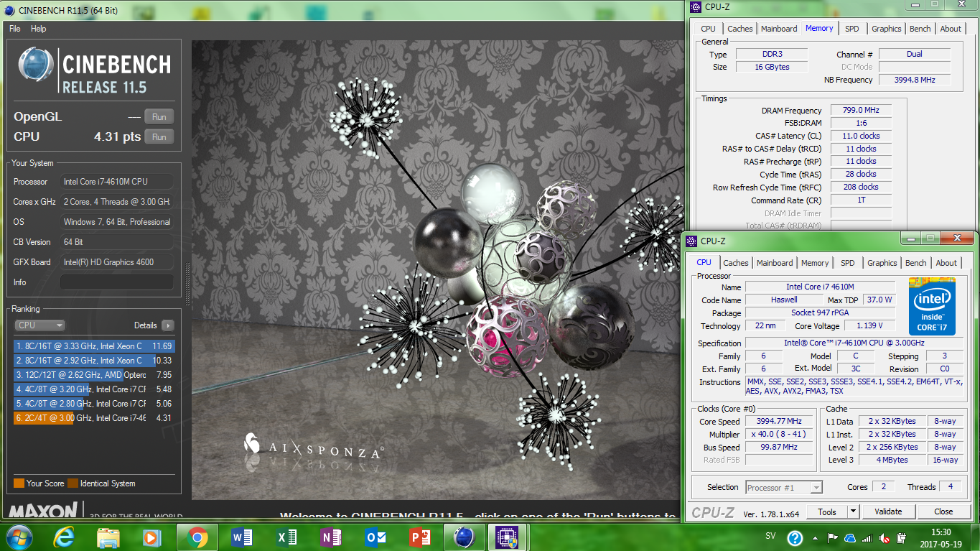Run the OpenGL benchmark
This screenshot has width=980, height=551.
(159, 117)
